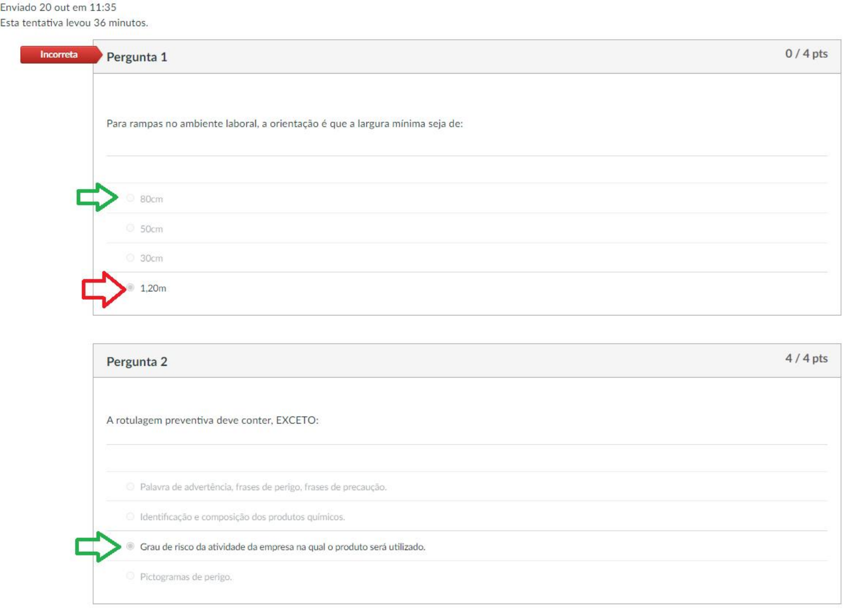Choose the Identificação e composição radio option
The height and width of the screenshot is (616, 859).
(130, 516)
